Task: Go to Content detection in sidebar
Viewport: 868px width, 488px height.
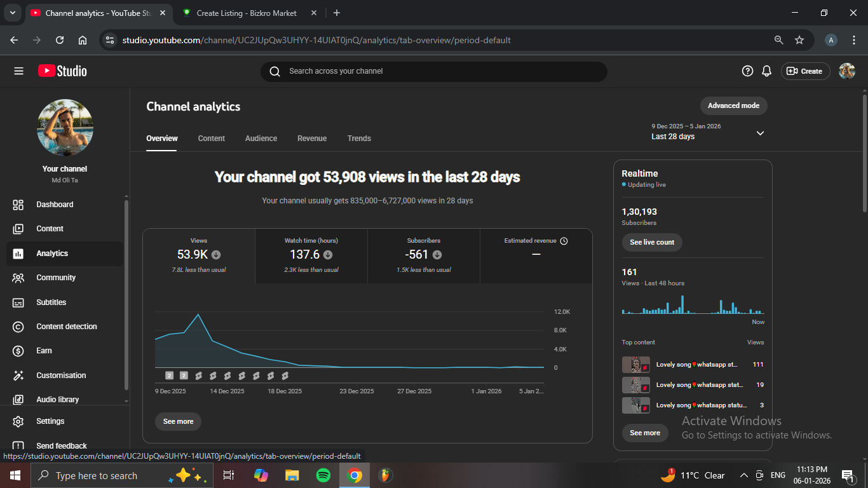Action: pyautogui.click(x=66, y=327)
